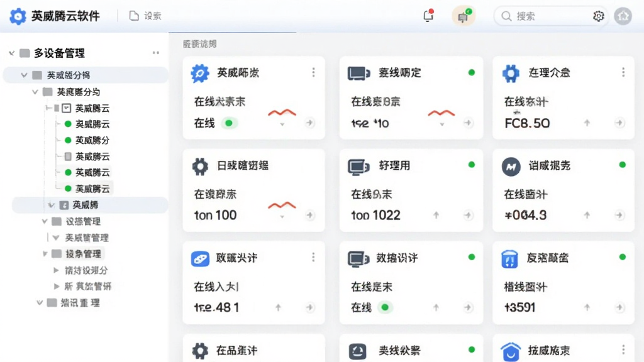Screen dimensions: 644x362
Task: Open the notification bell with red dot
Action: tap(428, 16)
